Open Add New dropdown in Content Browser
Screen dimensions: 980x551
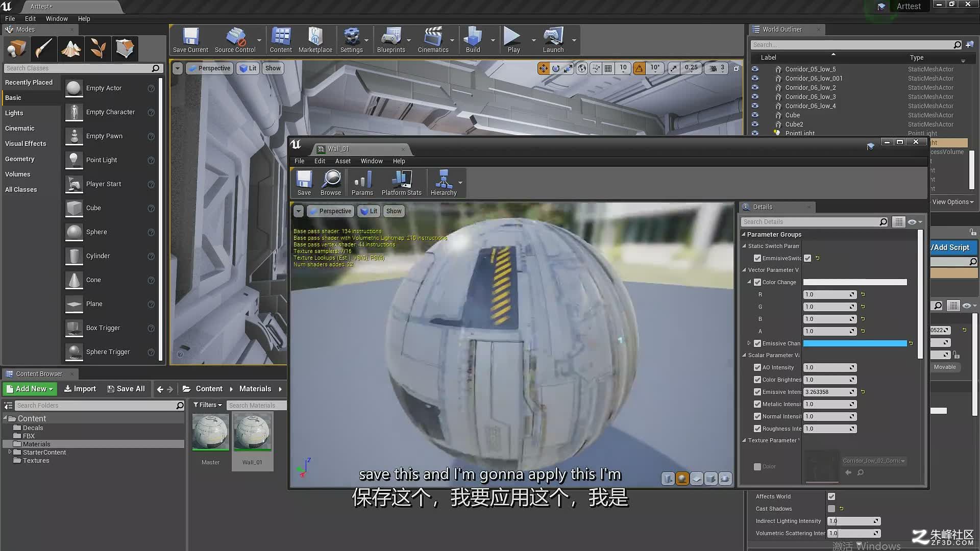30,389
